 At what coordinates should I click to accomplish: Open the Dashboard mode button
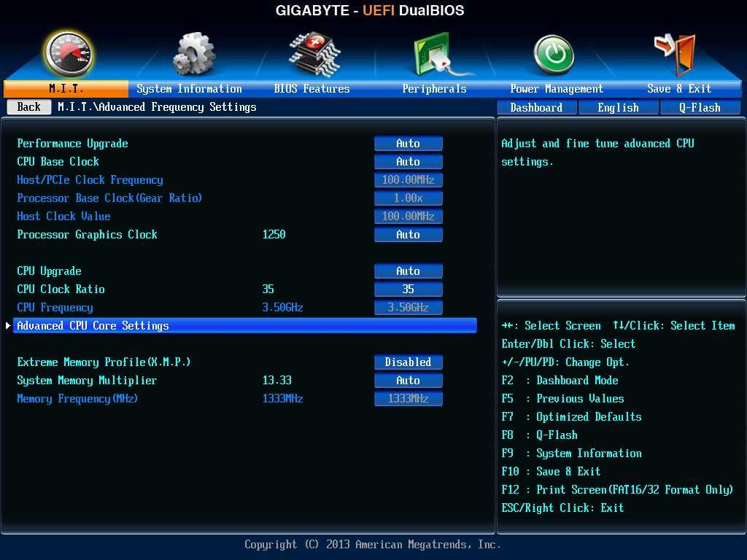point(536,107)
